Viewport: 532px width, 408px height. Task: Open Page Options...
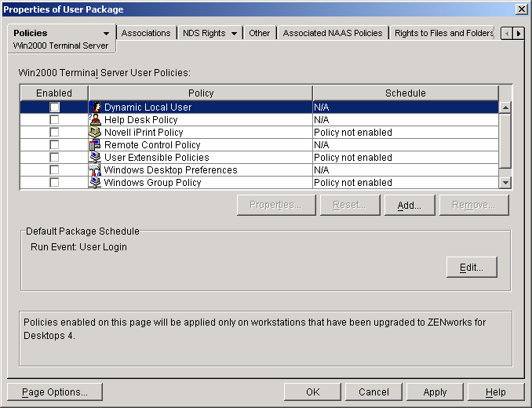pyautogui.click(x=55, y=392)
